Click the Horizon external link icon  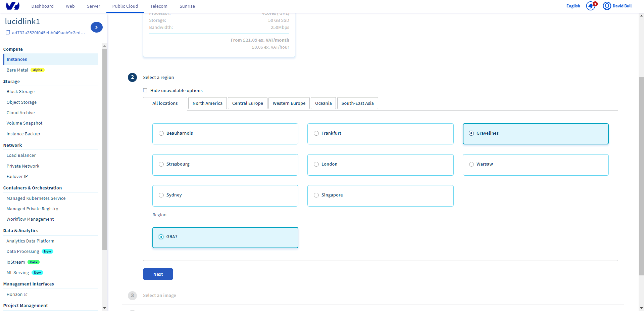click(x=26, y=295)
